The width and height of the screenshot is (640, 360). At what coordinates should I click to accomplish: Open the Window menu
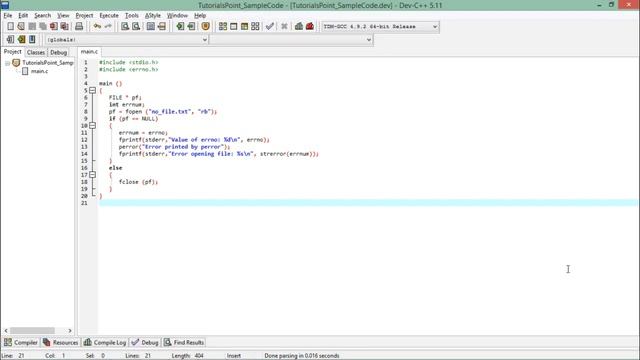[x=177, y=16]
